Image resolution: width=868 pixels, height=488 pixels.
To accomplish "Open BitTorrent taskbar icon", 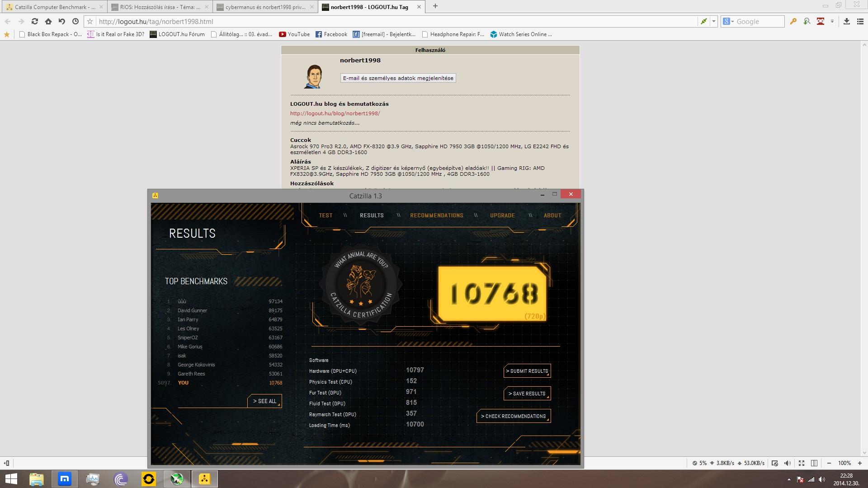I will click(x=121, y=479).
